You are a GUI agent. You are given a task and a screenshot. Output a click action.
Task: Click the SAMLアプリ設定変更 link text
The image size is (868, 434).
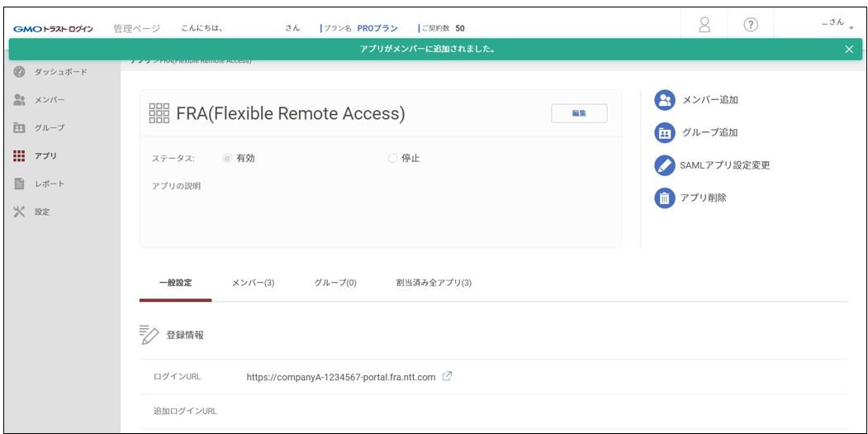[x=724, y=165]
